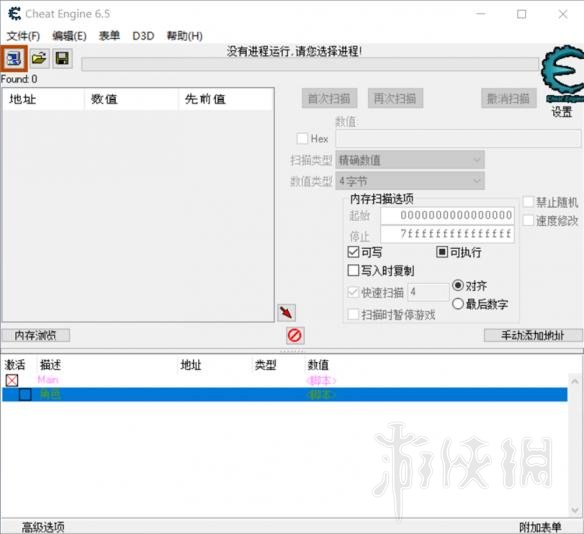The width and height of the screenshot is (584, 534).
Task: Click the 撤消扫描 button
Action: [x=509, y=98]
